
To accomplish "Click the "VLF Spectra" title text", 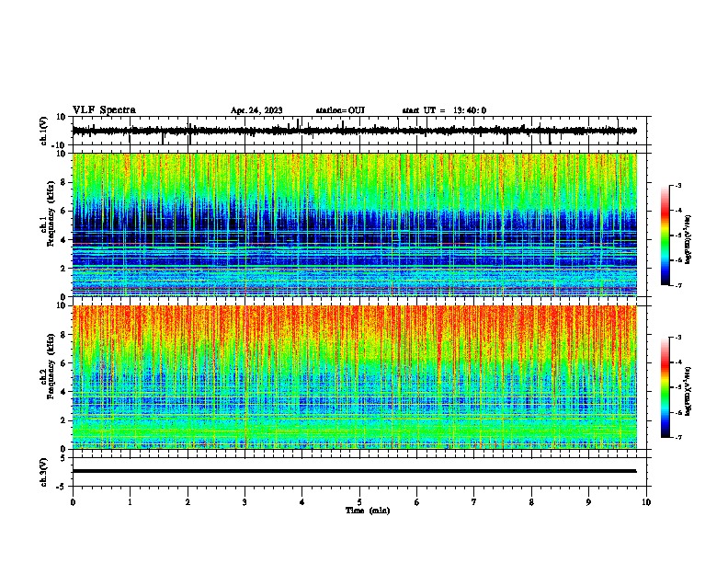I will point(104,110).
